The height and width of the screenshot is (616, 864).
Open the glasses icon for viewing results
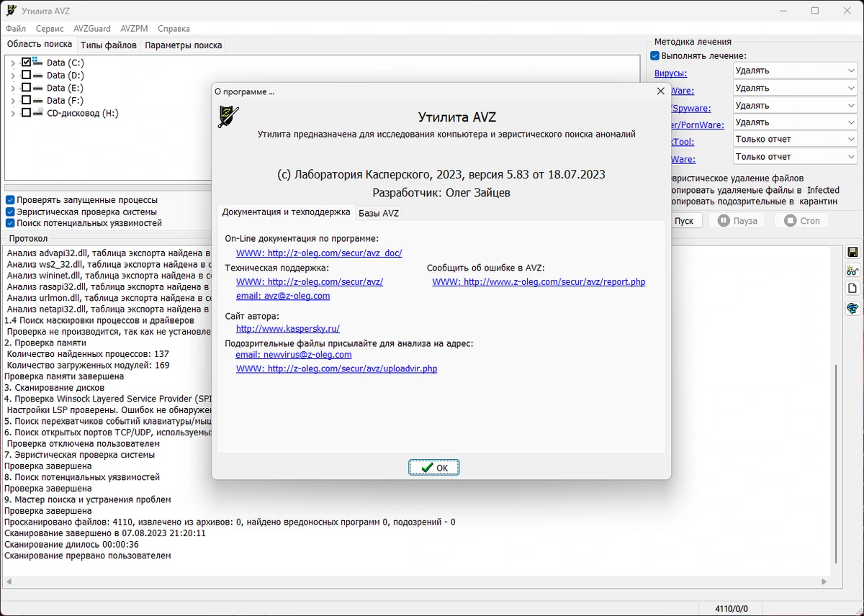[852, 271]
